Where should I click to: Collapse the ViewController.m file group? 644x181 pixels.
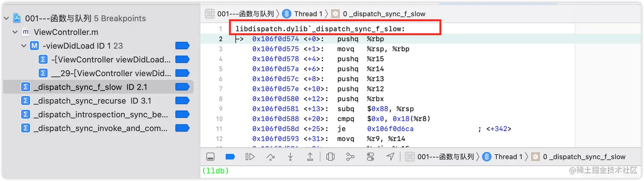coord(15,32)
